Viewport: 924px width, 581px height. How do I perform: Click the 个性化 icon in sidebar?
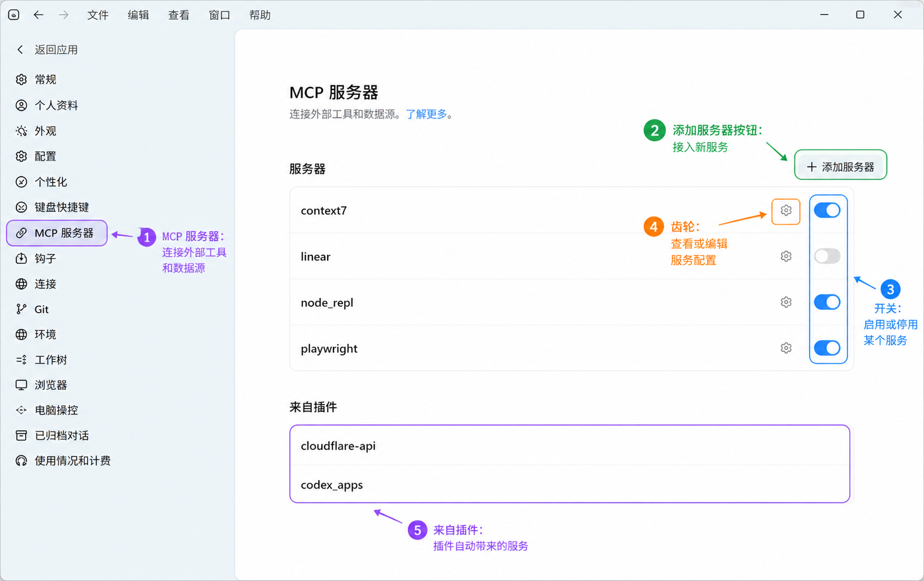pyautogui.click(x=21, y=182)
